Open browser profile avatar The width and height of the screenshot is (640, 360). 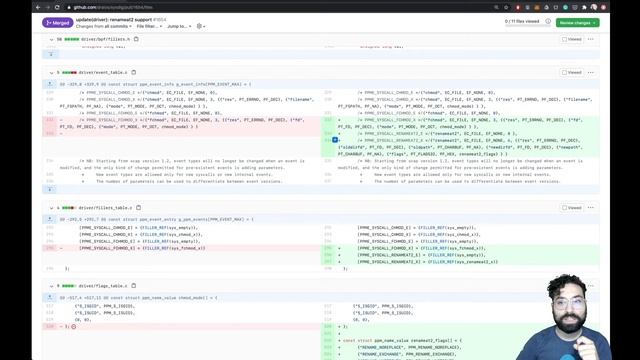click(594, 7)
